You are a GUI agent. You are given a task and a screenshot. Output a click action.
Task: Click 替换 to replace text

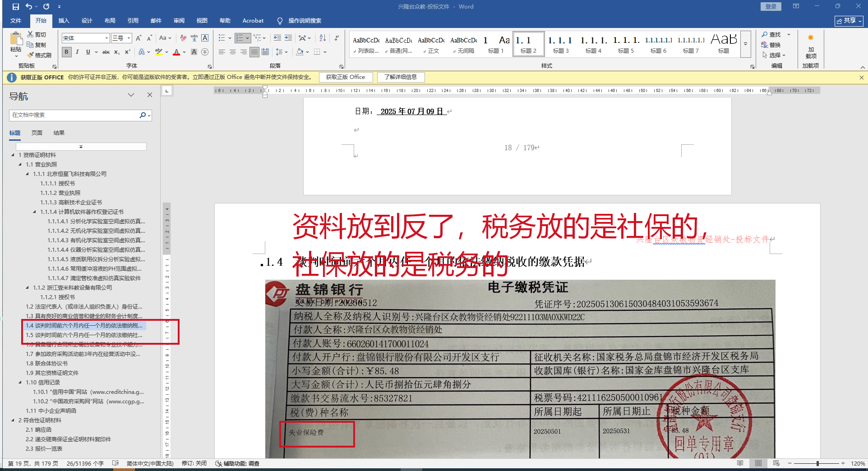click(x=771, y=45)
